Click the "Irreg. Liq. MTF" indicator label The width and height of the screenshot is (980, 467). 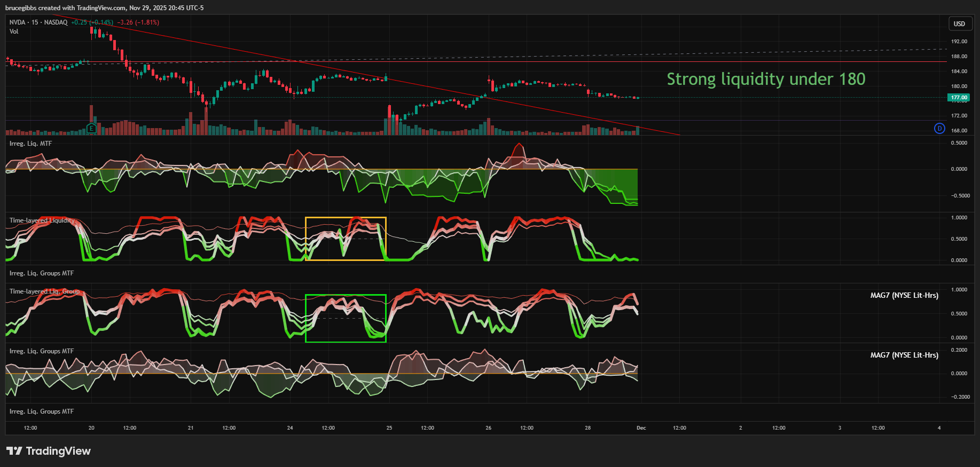30,144
